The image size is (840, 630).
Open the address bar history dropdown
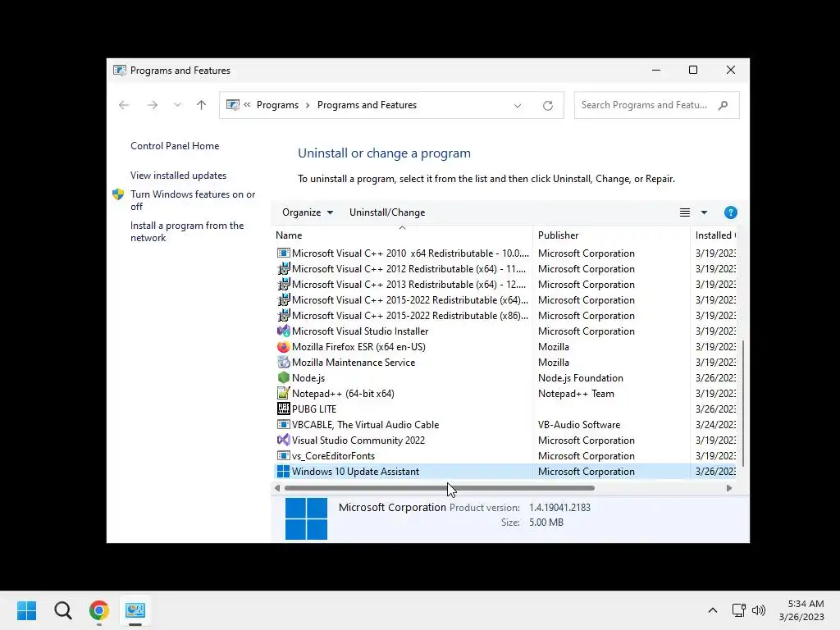[x=518, y=106]
